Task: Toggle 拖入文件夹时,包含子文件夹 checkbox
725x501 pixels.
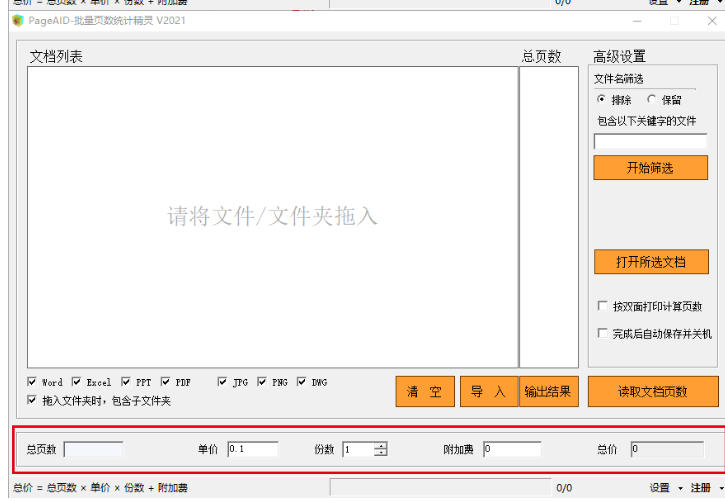Action: pos(32,400)
